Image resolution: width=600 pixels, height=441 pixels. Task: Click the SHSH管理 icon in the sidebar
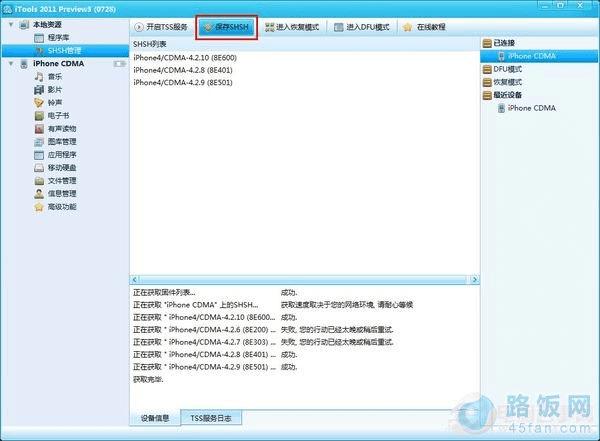(39, 51)
